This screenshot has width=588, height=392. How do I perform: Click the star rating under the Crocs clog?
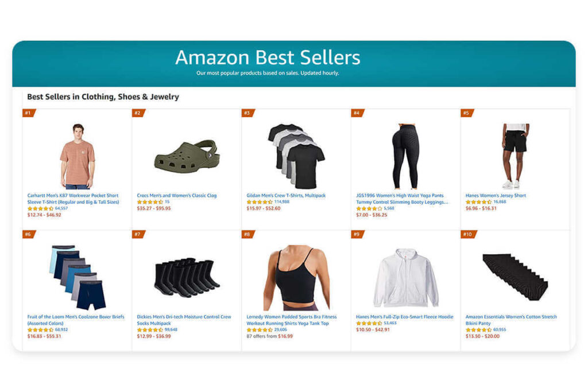149,203
